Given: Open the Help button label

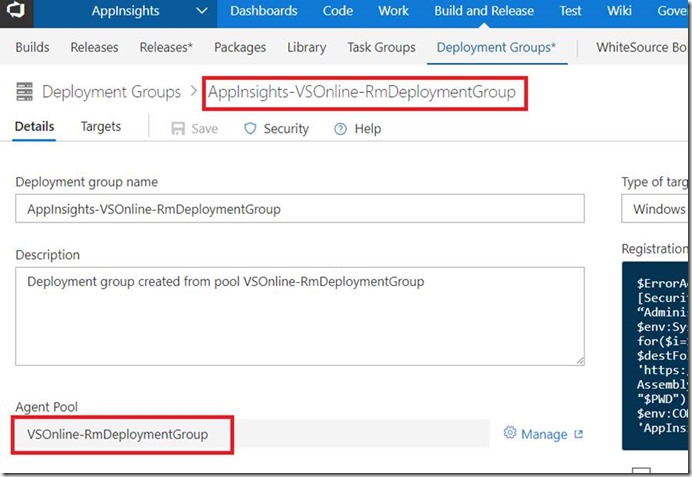Looking at the screenshot, I should [368, 128].
